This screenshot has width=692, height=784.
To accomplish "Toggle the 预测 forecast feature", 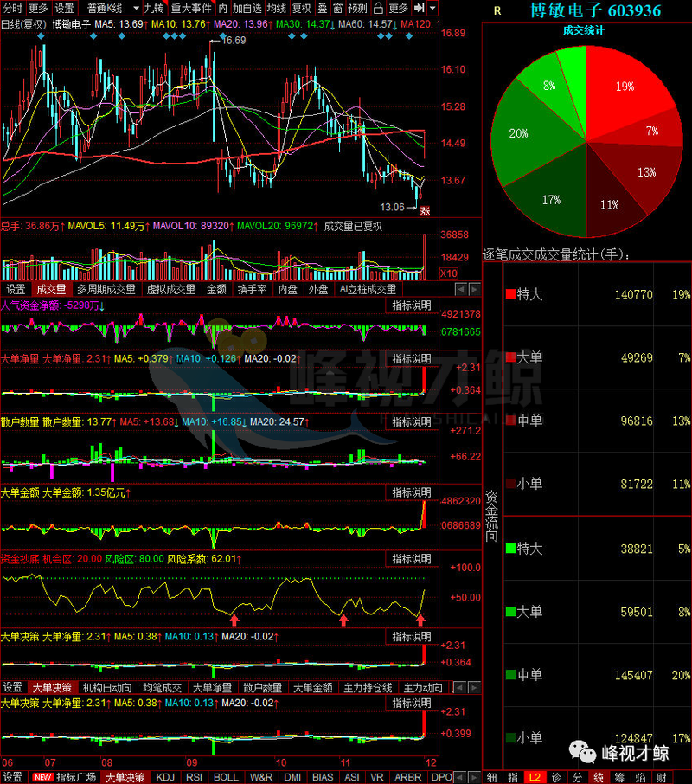I will click(x=357, y=8).
